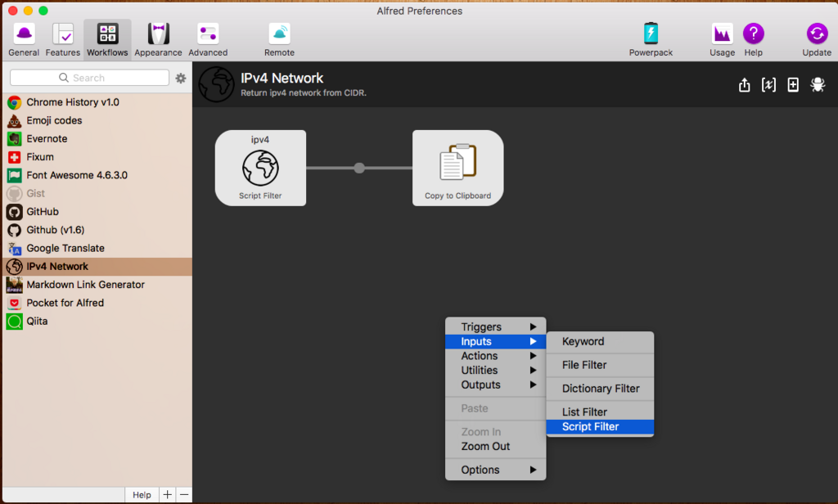Switch to the Workflows tab
The height and width of the screenshot is (504, 838).
point(107,39)
